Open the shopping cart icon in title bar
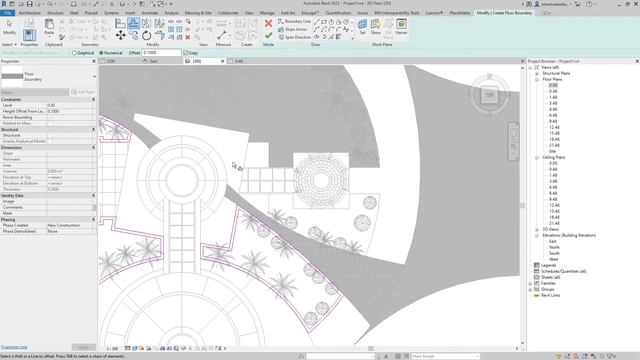 [578, 4]
